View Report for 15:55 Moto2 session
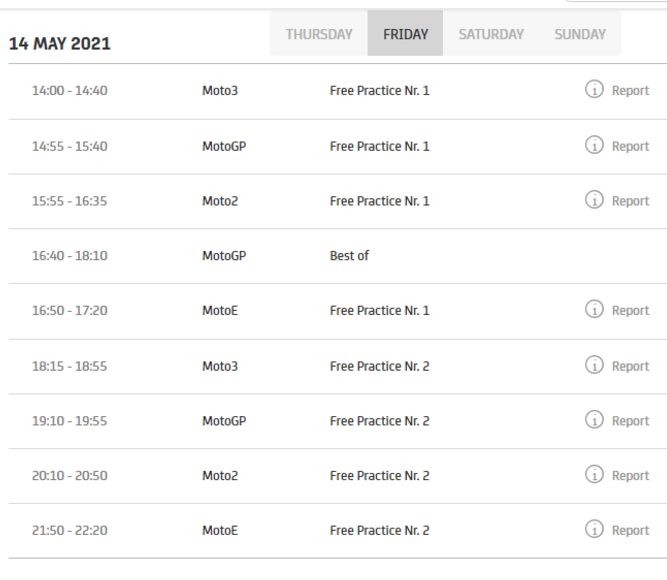This screenshot has height=580, width=667. point(630,201)
